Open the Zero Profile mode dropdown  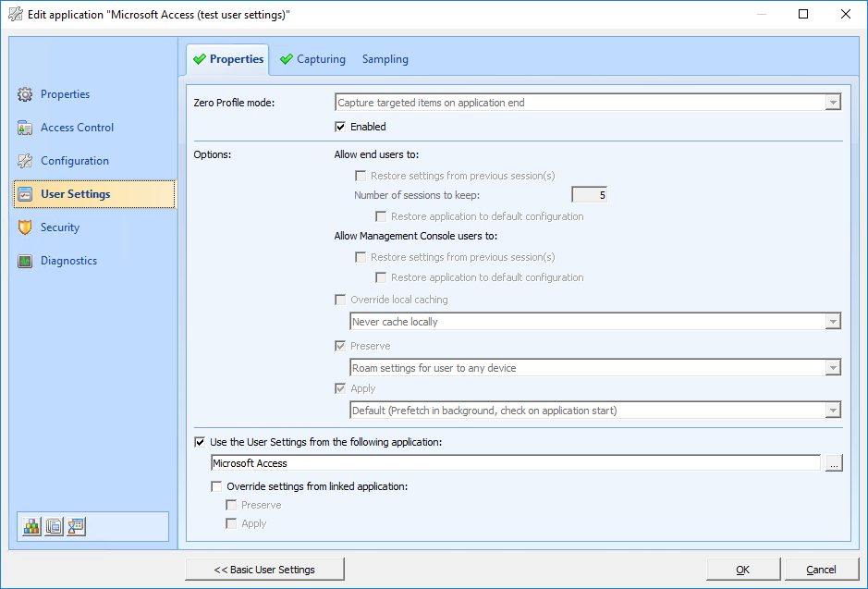coord(833,103)
